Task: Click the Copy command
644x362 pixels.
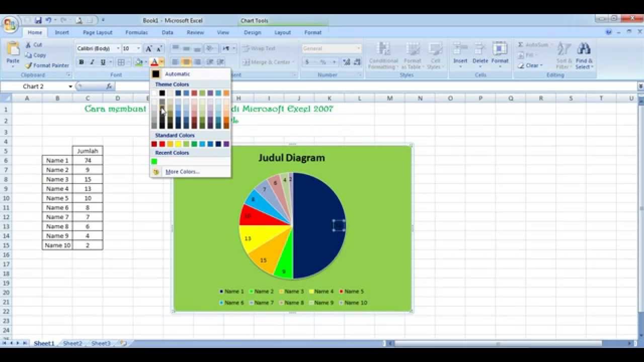Action: [35, 55]
